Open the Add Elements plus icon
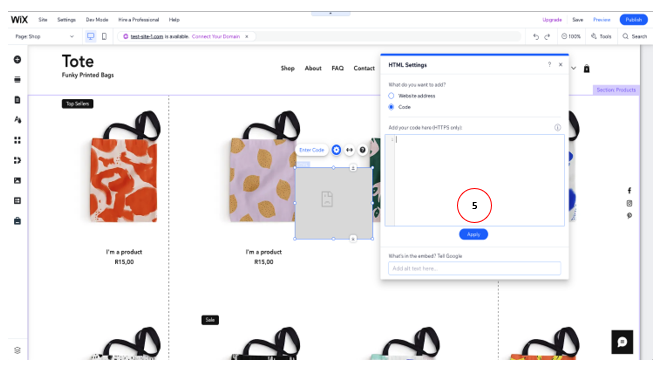 click(x=17, y=60)
